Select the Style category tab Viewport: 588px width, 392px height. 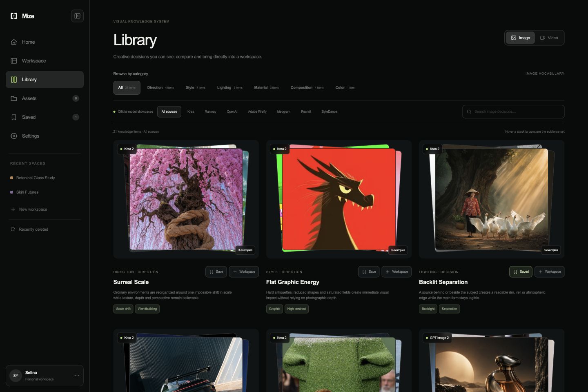[196, 88]
